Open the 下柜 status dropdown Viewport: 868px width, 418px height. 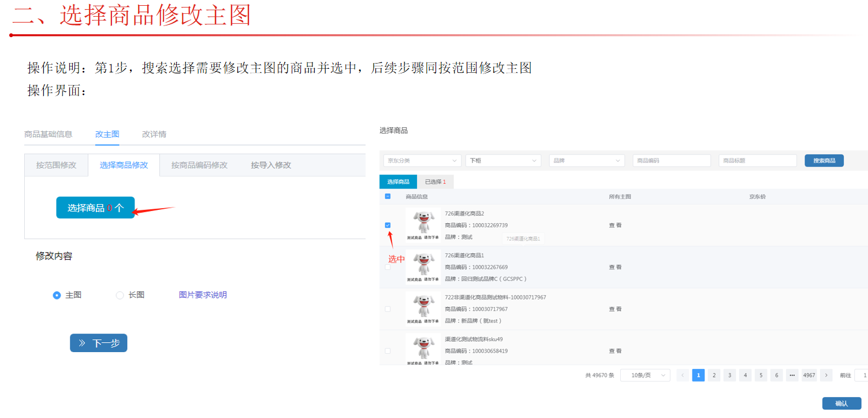pos(502,161)
